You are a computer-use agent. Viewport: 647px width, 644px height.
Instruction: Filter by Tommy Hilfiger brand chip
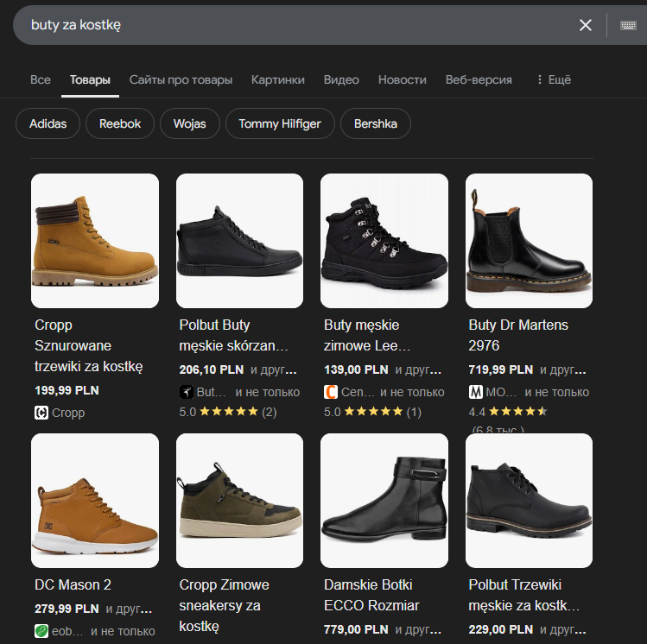[x=280, y=123]
